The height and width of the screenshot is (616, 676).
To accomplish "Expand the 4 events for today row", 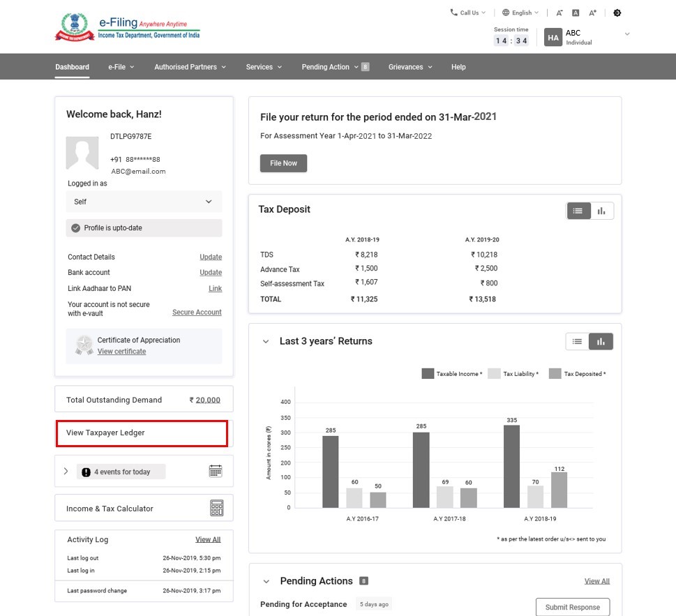I will pos(66,472).
